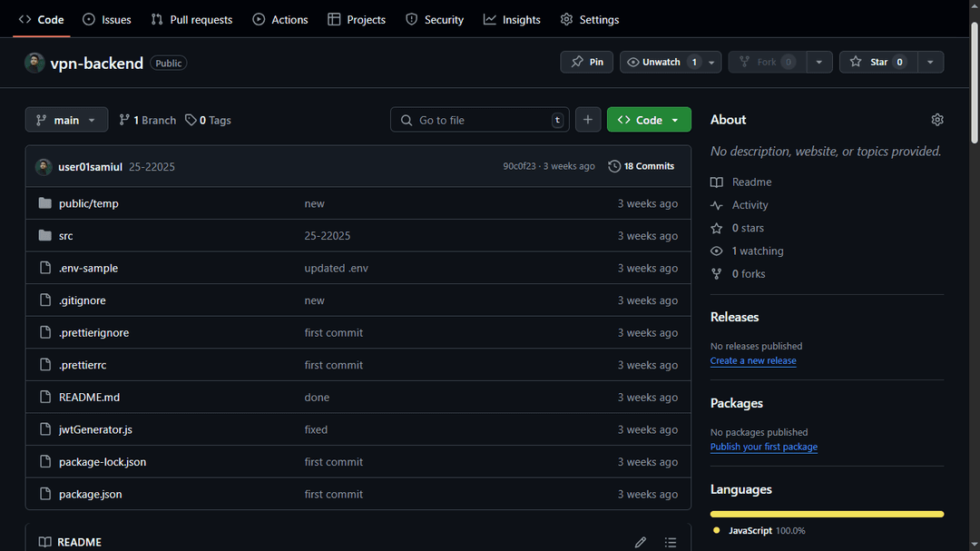980x551 pixels.
Task: View the 18 Commits history
Action: coord(642,166)
